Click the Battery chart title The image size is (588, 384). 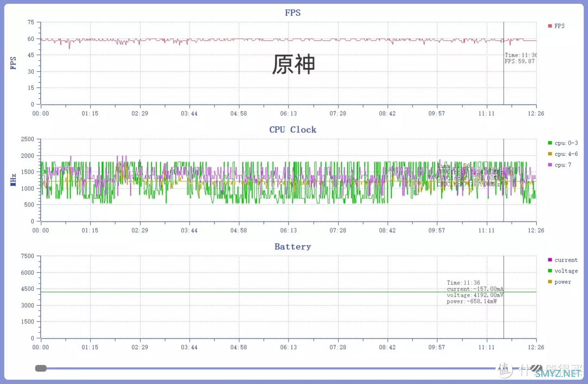[292, 247]
